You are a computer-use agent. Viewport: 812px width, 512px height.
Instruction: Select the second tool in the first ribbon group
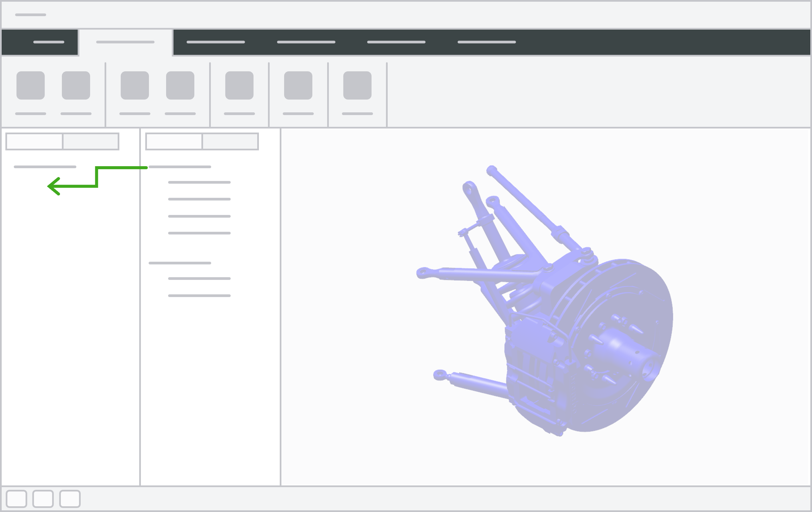click(76, 85)
